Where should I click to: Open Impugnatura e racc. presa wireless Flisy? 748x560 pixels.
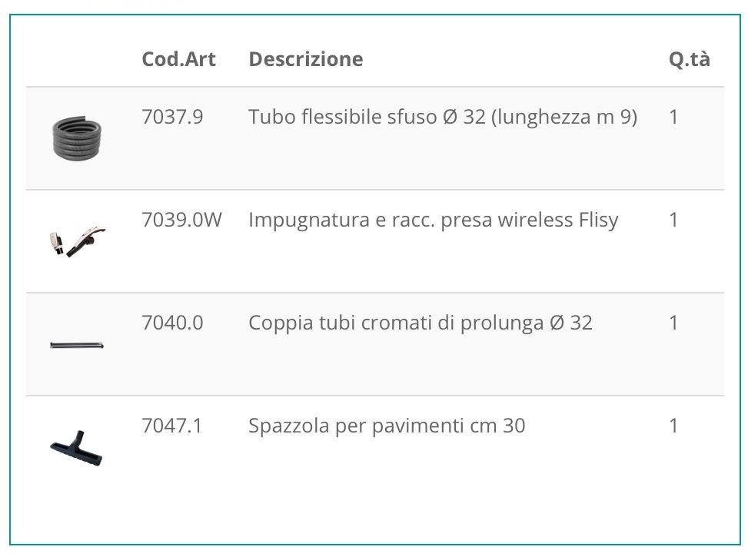(433, 220)
